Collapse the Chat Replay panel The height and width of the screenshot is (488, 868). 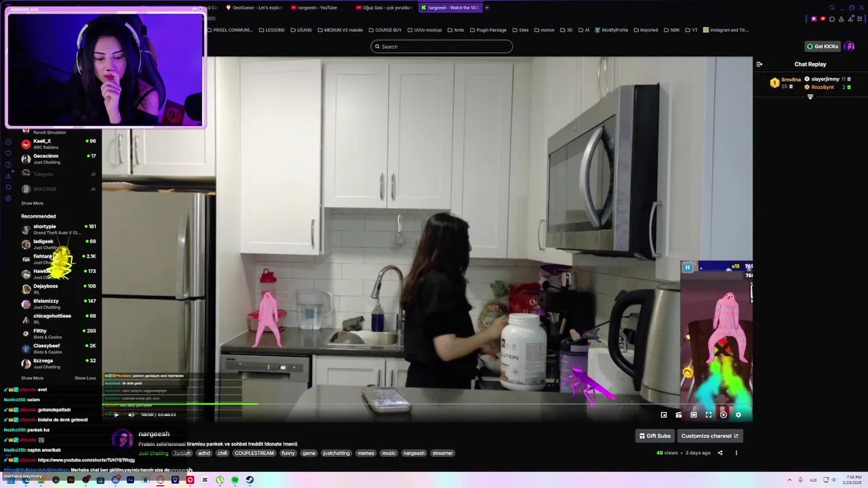point(759,64)
